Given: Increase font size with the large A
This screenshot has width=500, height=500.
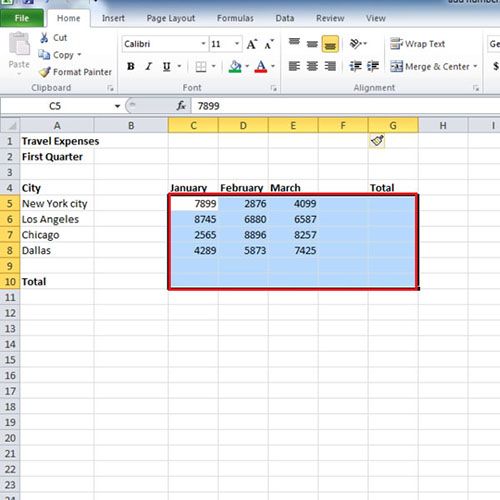Looking at the screenshot, I should 252,44.
